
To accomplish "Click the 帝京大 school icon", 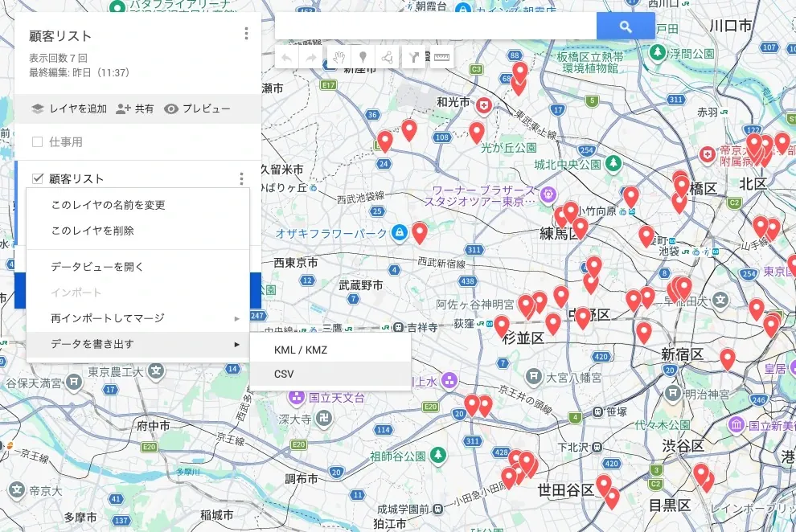I will pos(17,490).
